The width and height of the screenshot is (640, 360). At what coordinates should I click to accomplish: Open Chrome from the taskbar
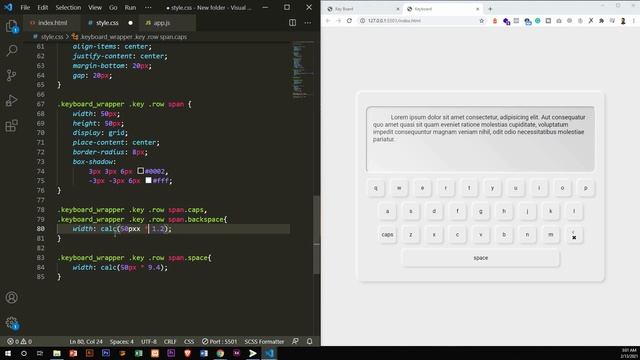click(220, 353)
